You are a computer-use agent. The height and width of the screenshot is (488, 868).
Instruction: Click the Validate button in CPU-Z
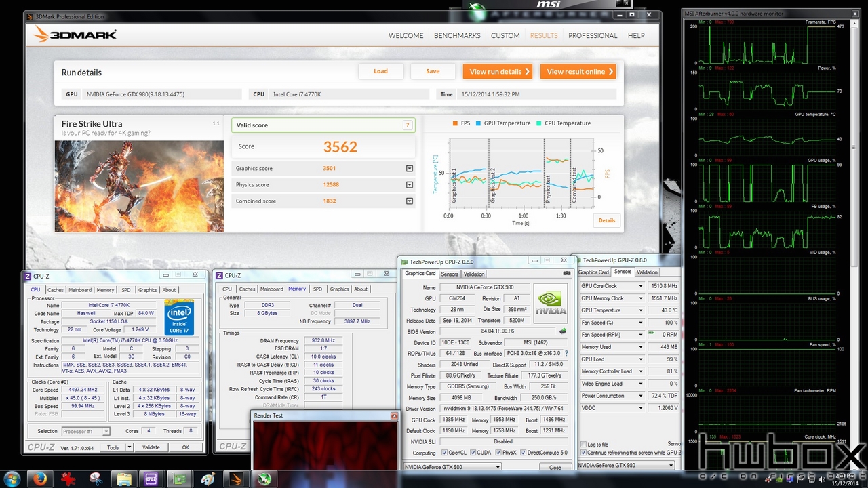point(151,447)
